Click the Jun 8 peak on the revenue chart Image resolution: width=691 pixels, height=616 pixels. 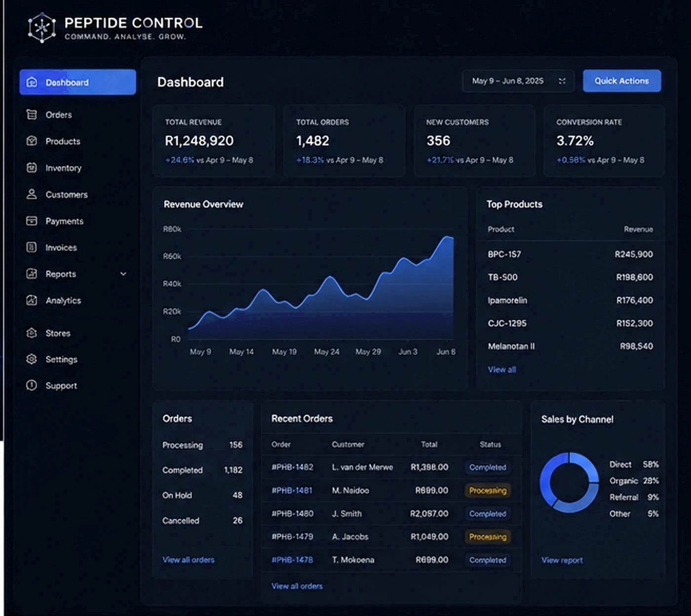[x=448, y=238]
